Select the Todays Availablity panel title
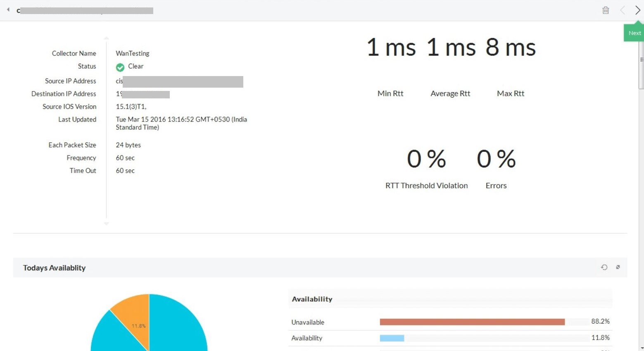644x351 pixels. (54, 267)
